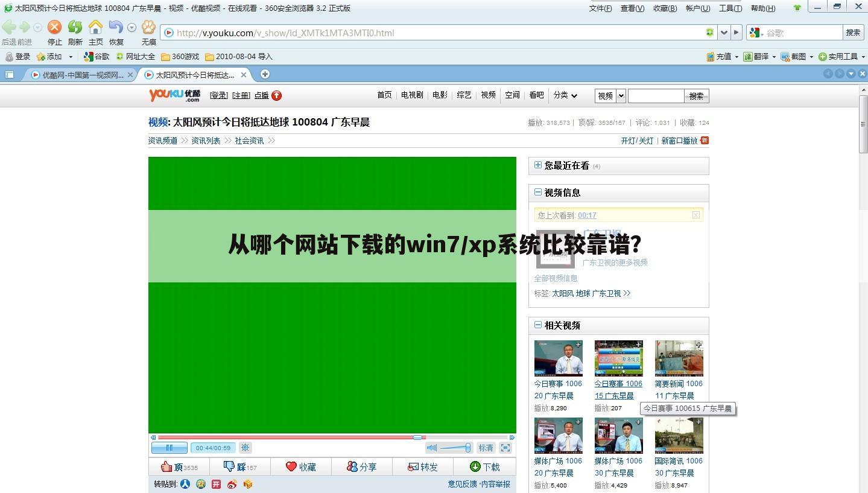
Task: Close the 太阳风预计今日将抵达 tab
Action: point(244,75)
